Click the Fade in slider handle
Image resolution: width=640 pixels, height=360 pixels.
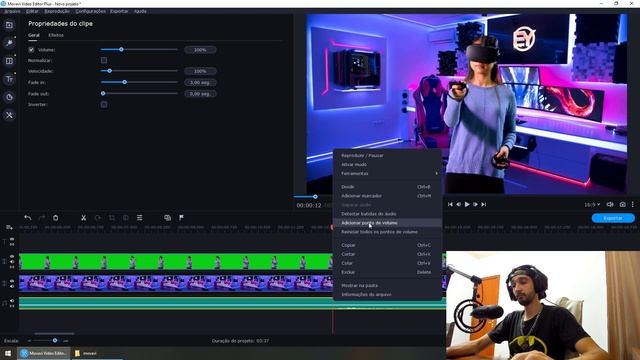click(124, 82)
